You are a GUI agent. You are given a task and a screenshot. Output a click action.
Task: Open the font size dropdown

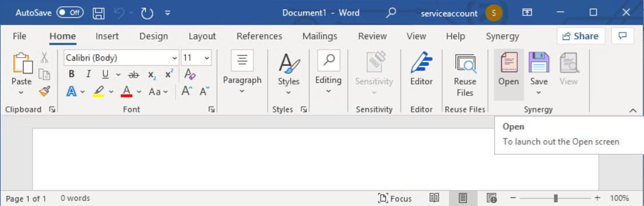(x=206, y=58)
